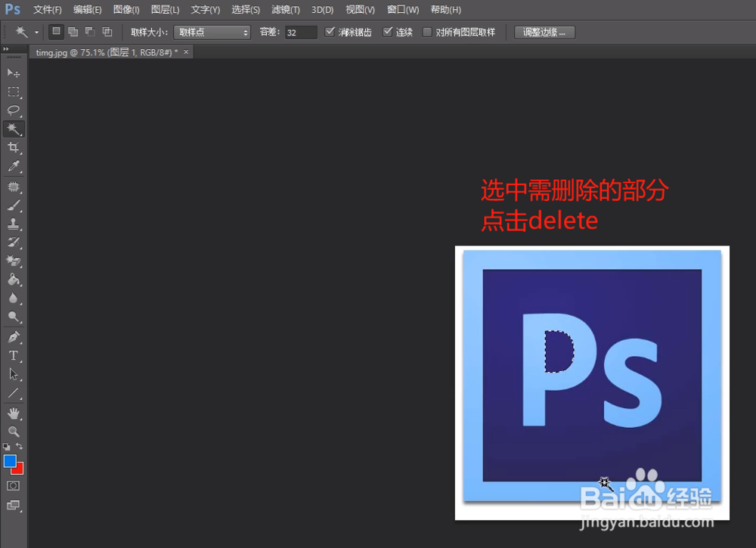Open the 视图(V) menu

tap(360, 10)
